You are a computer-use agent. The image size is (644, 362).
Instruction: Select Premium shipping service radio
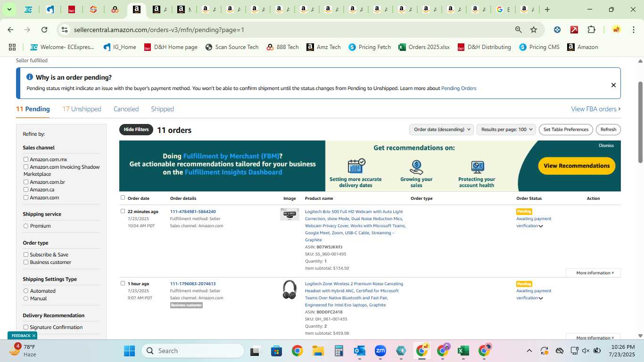26,226
